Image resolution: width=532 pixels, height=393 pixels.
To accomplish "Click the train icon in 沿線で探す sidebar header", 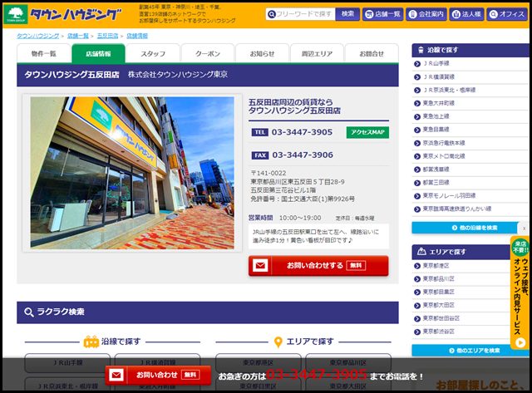I will (421, 50).
